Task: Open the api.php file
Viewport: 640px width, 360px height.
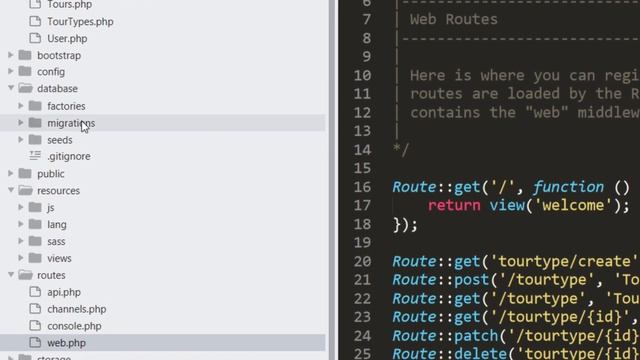Action: tap(64, 293)
